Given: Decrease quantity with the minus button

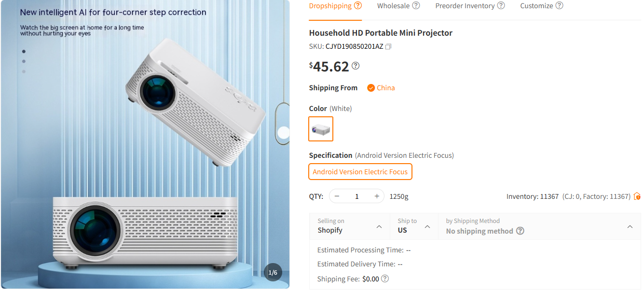Looking at the screenshot, I should pos(337,196).
